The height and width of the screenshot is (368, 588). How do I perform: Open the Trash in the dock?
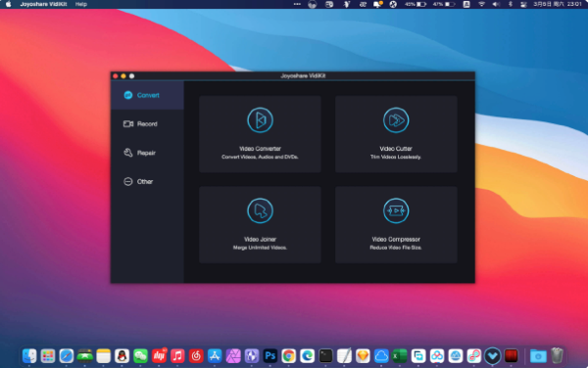click(558, 355)
